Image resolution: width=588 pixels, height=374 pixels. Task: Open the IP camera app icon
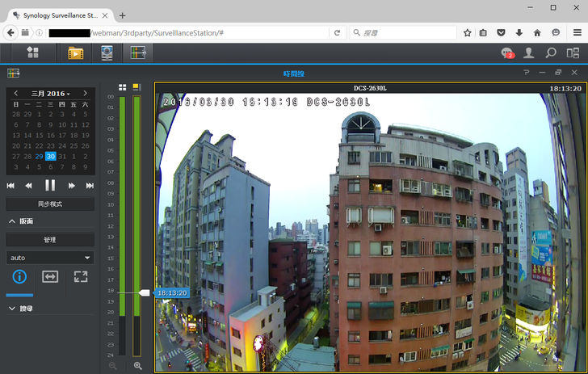[x=107, y=53]
